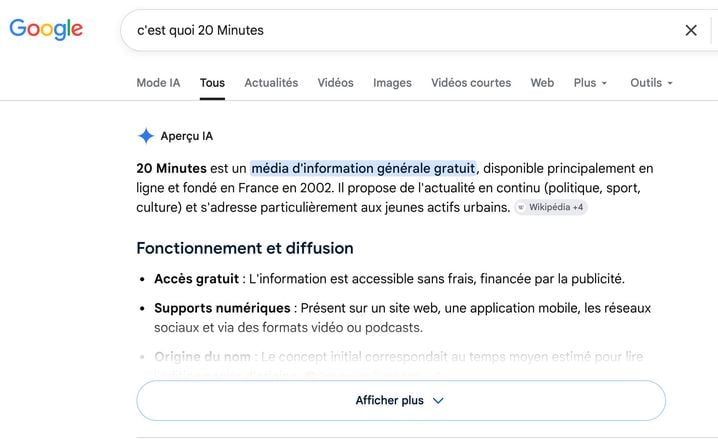Click the Aperçu IA sparkle icon
Image resolution: width=718 pixels, height=439 pixels.
coord(146,136)
